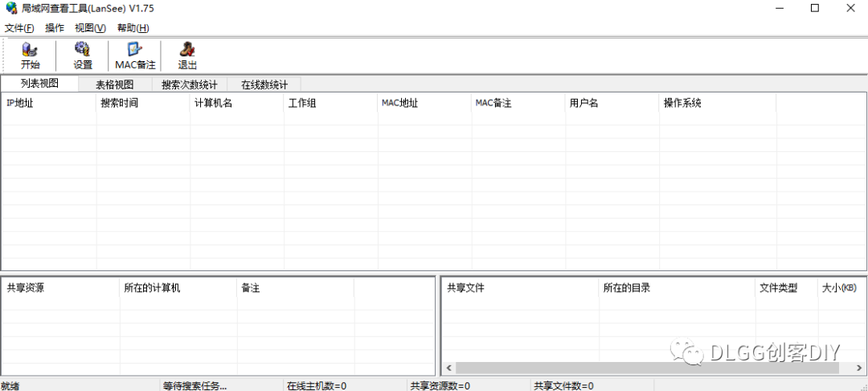868x391 pixels.
Task: Click the 共享文件数=0 status entry
Action: click(563, 386)
